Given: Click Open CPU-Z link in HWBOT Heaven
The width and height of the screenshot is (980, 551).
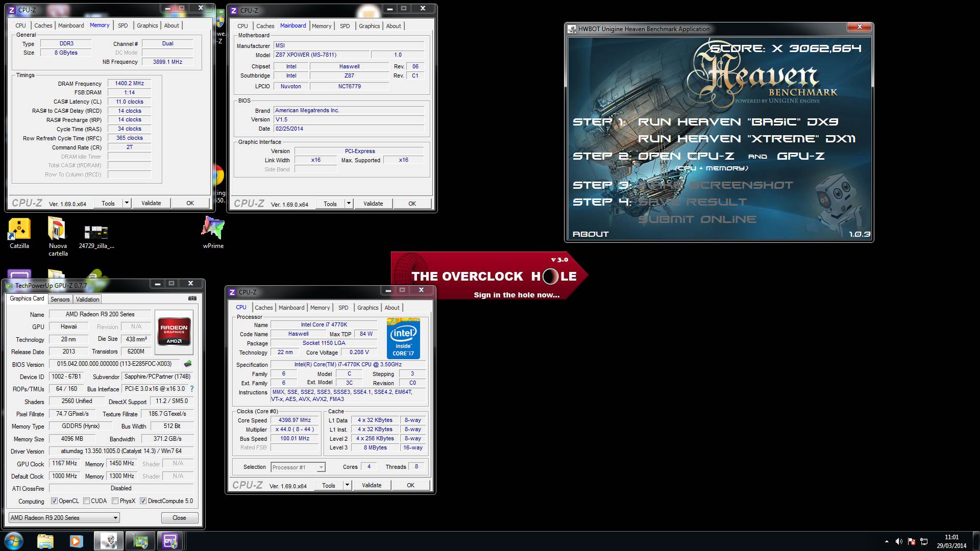Looking at the screenshot, I should tap(686, 156).
